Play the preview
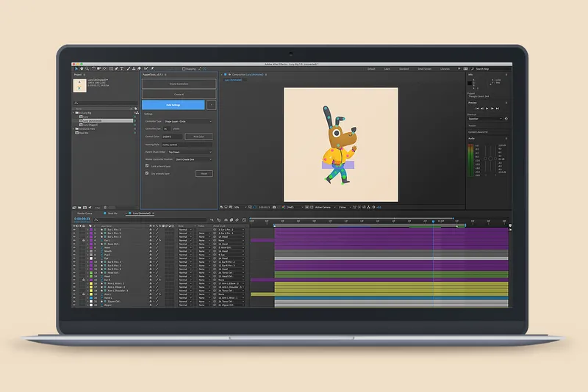 click(x=487, y=108)
